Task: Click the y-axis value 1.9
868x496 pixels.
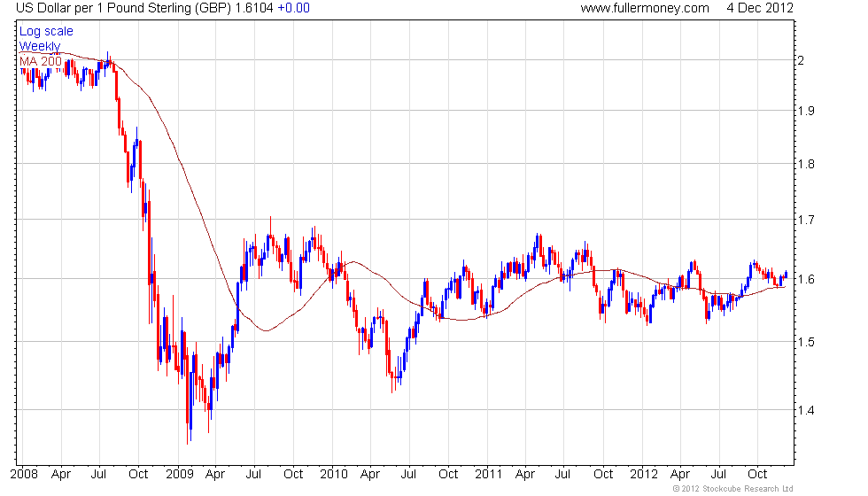Action: pyautogui.click(x=806, y=111)
